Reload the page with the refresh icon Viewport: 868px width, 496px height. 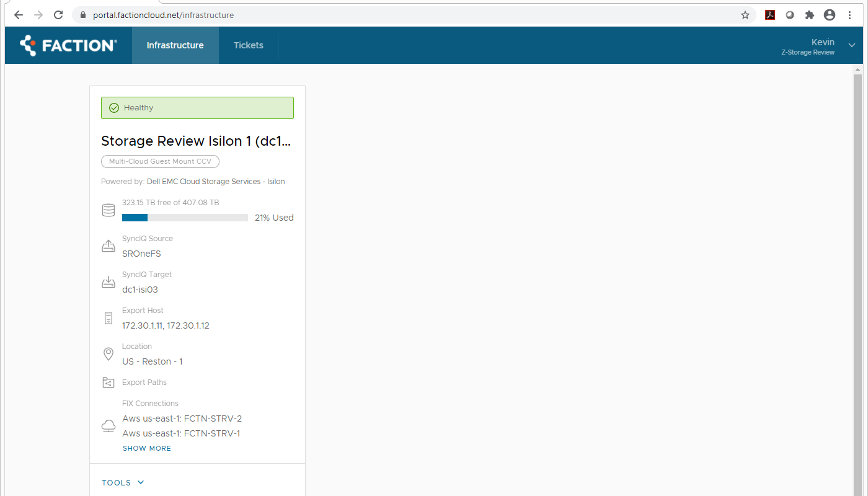[58, 15]
